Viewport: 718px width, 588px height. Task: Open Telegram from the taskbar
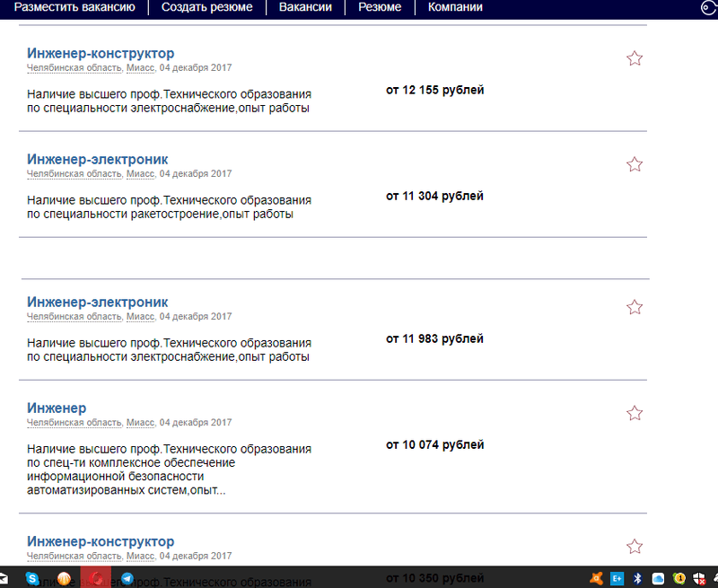tap(127, 578)
